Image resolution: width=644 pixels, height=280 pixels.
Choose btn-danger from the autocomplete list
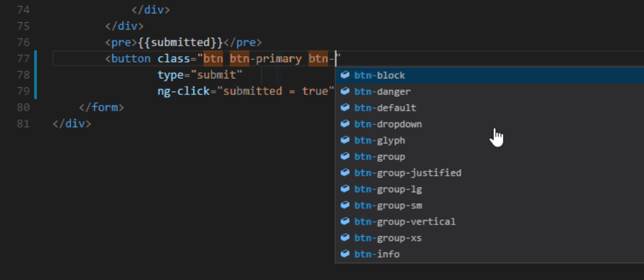(383, 92)
